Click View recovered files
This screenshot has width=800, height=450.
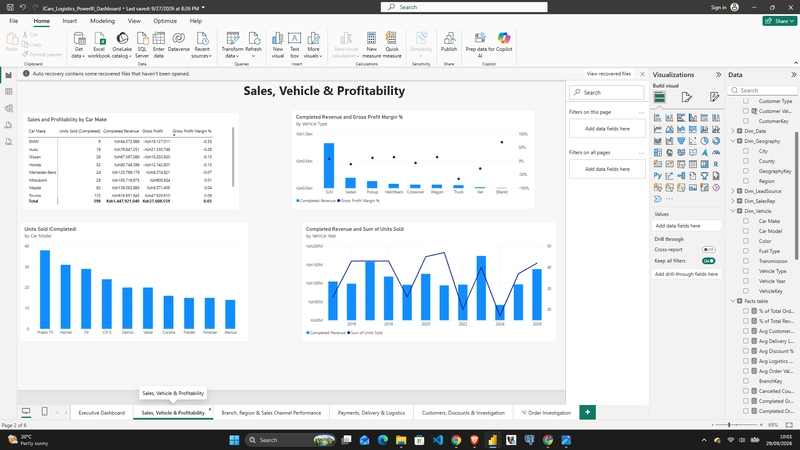(x=609, y=74)
